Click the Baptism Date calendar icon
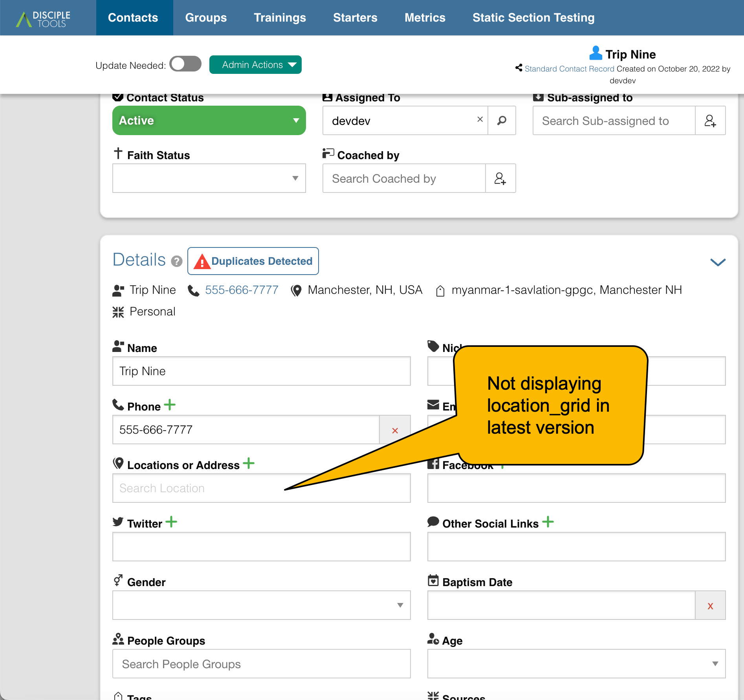744x700 pixels. pyautogui.click(x=433, y=580)
